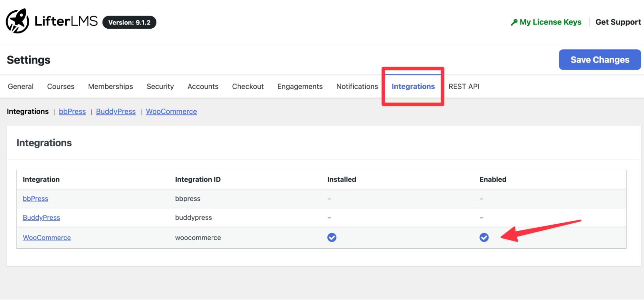644x300 pixels.
Task: Click the Version 9.1.2 badge
Action: [129, 22]
